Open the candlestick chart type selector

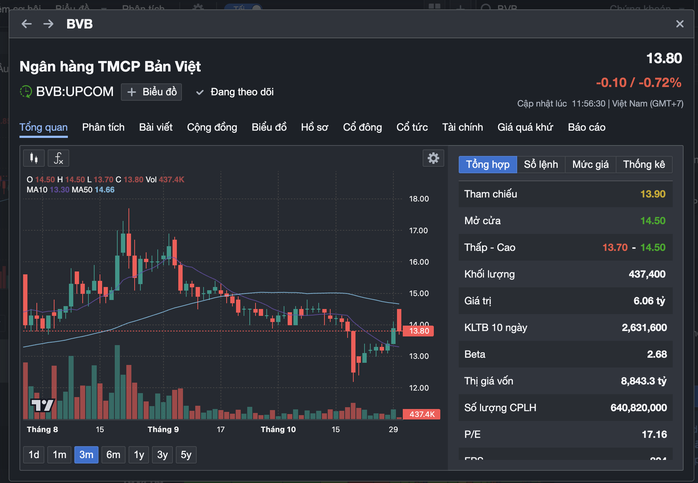pyautogui.click(x=35, y=158)
